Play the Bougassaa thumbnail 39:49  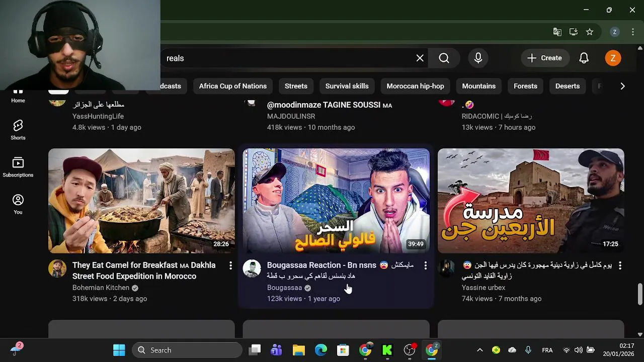point(336,201)
